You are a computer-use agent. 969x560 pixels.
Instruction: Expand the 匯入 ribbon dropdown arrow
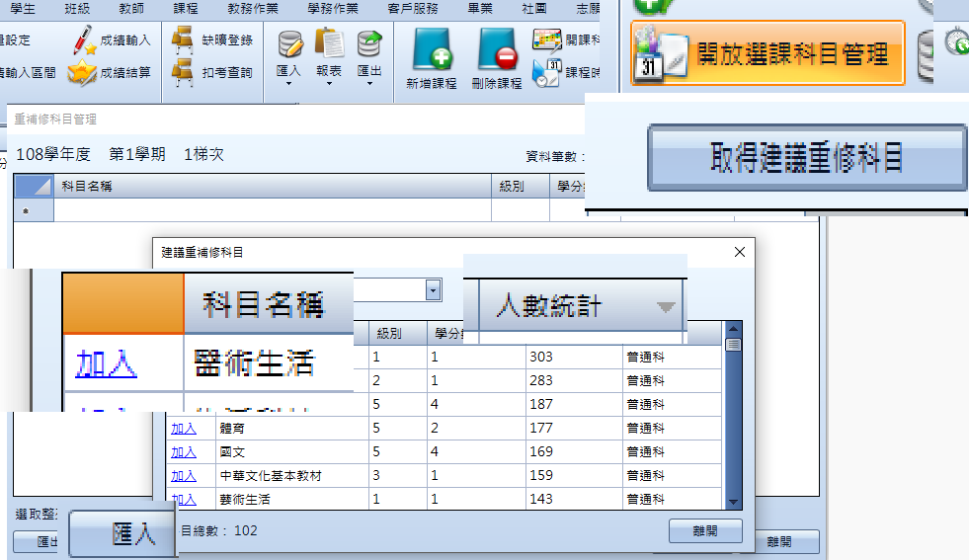288,83
